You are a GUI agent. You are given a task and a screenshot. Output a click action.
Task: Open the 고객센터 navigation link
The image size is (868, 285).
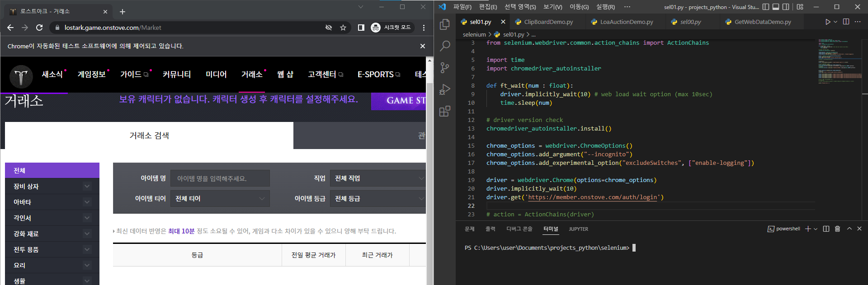325,75
